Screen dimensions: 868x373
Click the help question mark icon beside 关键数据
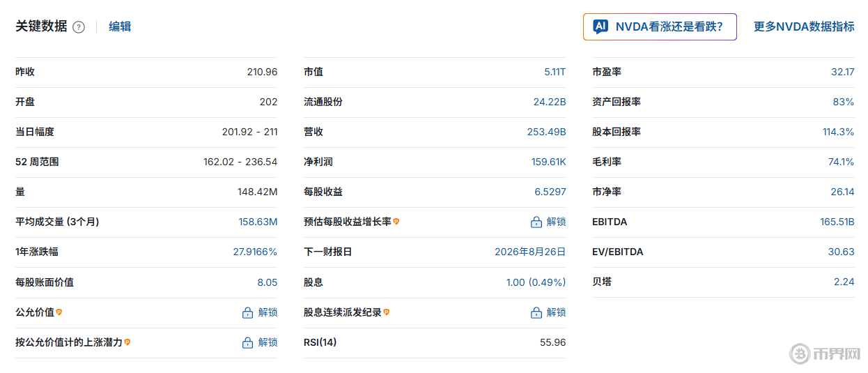click(79, 27)
